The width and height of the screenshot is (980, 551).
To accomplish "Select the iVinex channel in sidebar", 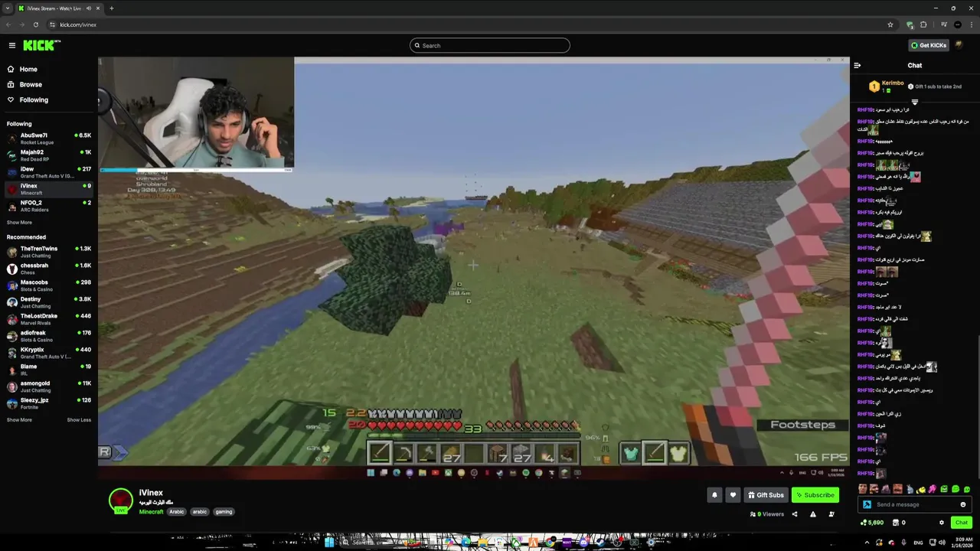I will click(49, 189).
